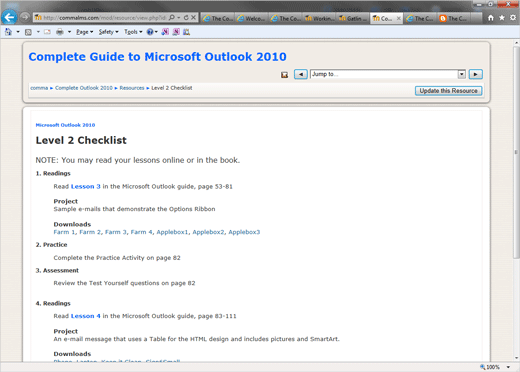Open the zoom magnifier in status bar
Viewport: 520px width, 372px height.
(483, 367)
